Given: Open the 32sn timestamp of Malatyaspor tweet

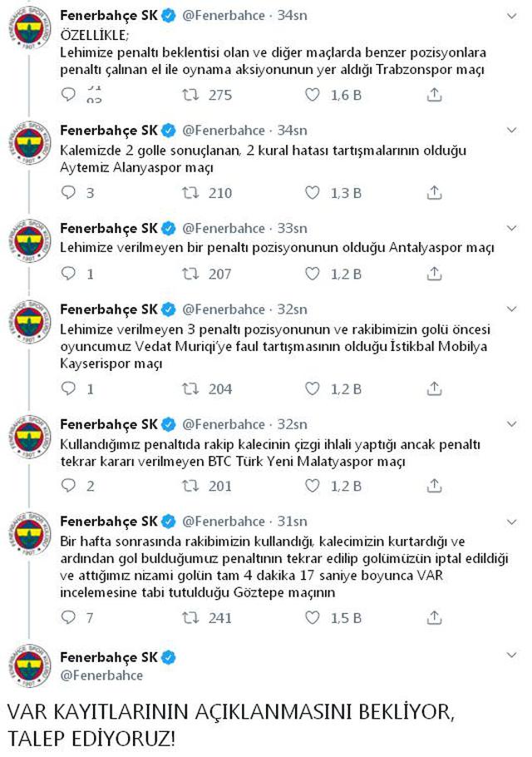Looking at the screenshot, I should coord(292,424).
